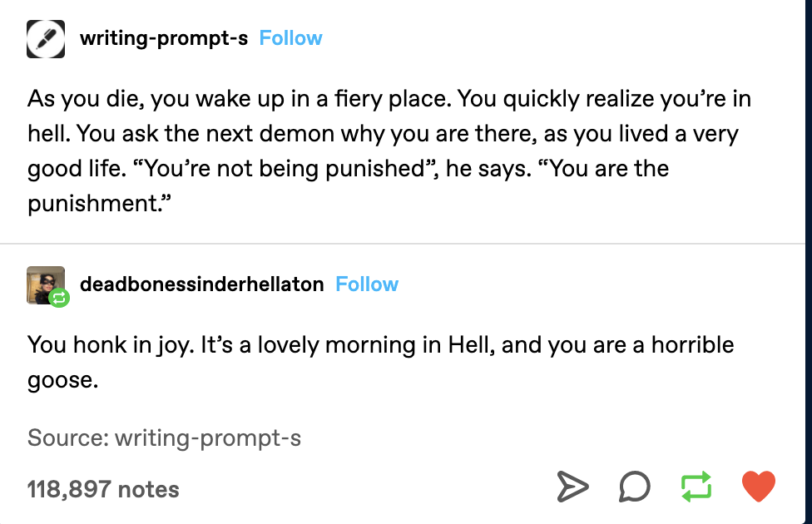
Task: Click the green reblog badge on deadbonessinderhellaton's avatar
Action: click(x=57, y=297)
